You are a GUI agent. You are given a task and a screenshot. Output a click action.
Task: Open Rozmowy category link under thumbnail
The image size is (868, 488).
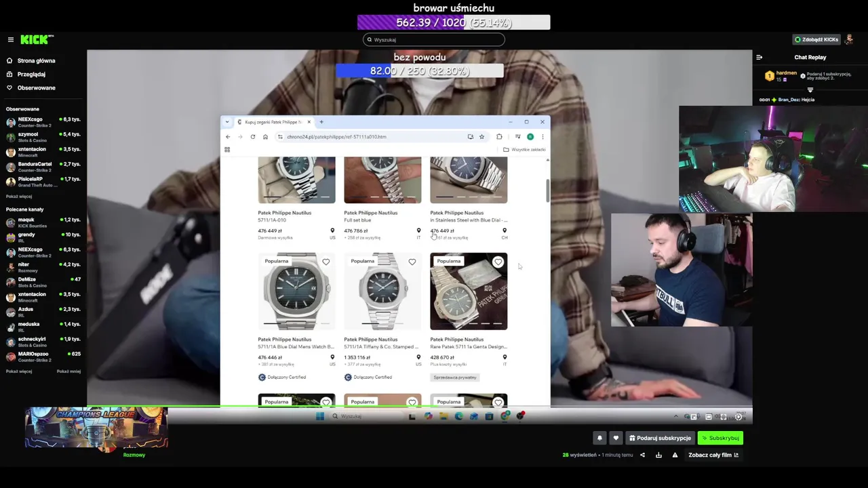(134, 455)
